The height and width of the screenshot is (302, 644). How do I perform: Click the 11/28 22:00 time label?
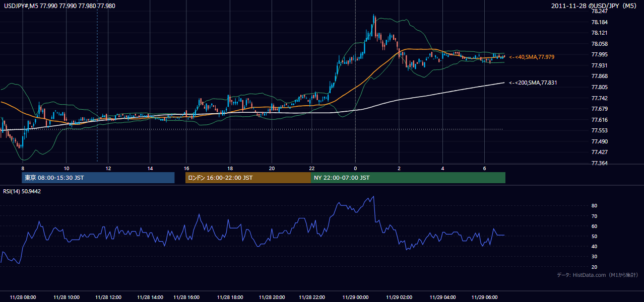pos(312,297)
